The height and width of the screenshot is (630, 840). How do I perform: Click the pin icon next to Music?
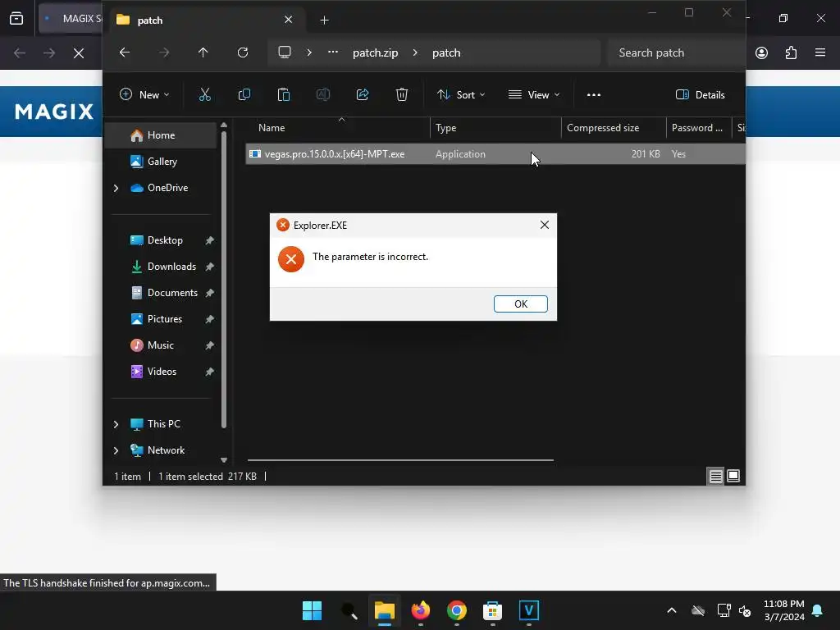209,345
